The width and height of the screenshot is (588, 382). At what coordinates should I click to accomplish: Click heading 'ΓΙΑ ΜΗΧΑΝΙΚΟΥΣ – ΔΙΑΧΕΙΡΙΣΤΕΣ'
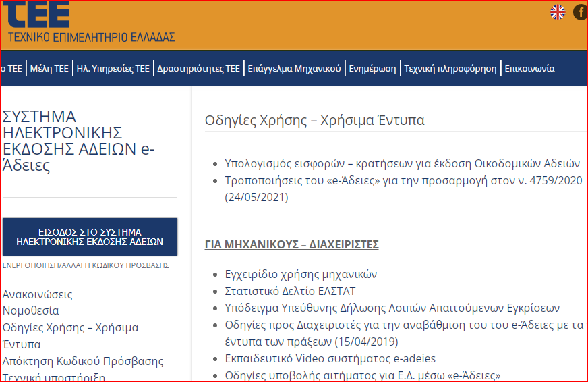pyautogui.click(x=292, y=244)
